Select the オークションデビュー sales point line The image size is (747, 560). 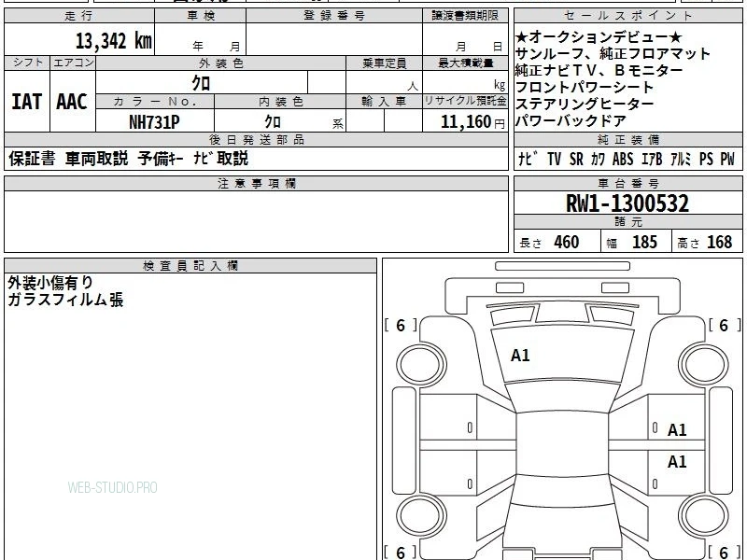(599, 37)
